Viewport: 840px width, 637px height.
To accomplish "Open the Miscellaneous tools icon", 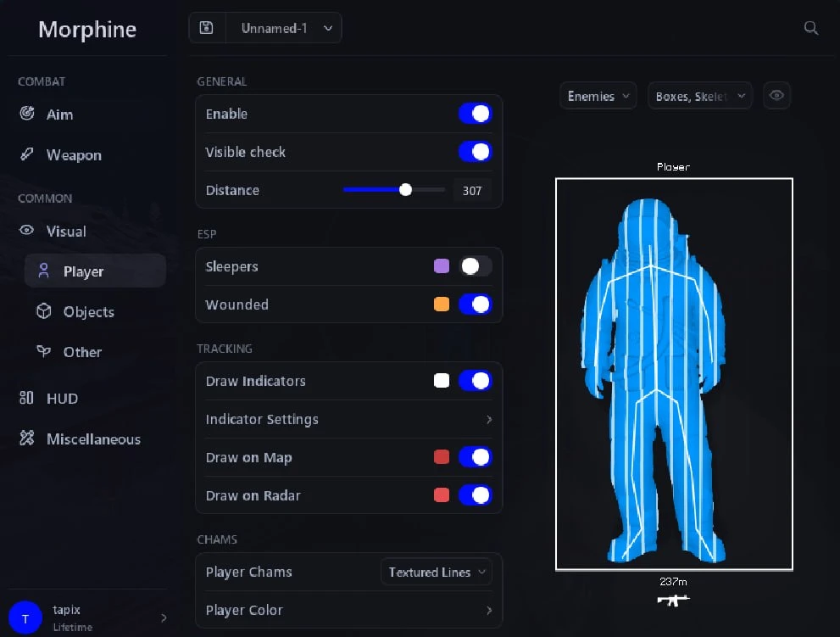I will (x=27, y=439).
